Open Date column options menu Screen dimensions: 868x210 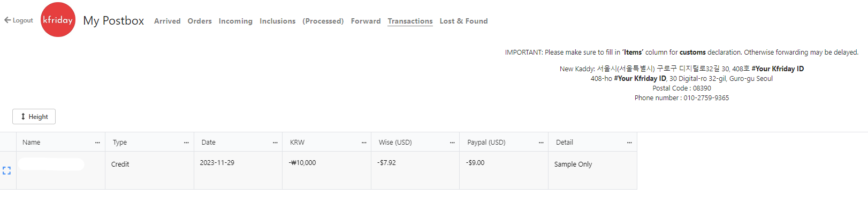(275, 142)
